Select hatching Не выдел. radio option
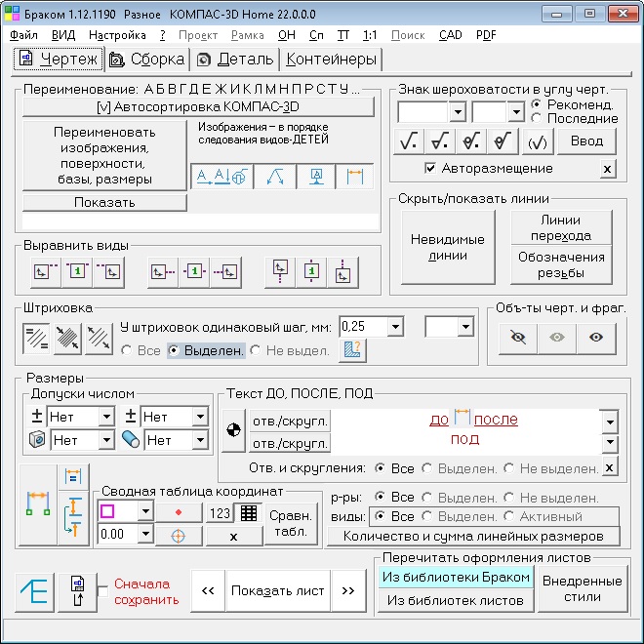The image size is (644, 644). pyautogui.click(x=256, y=350)
